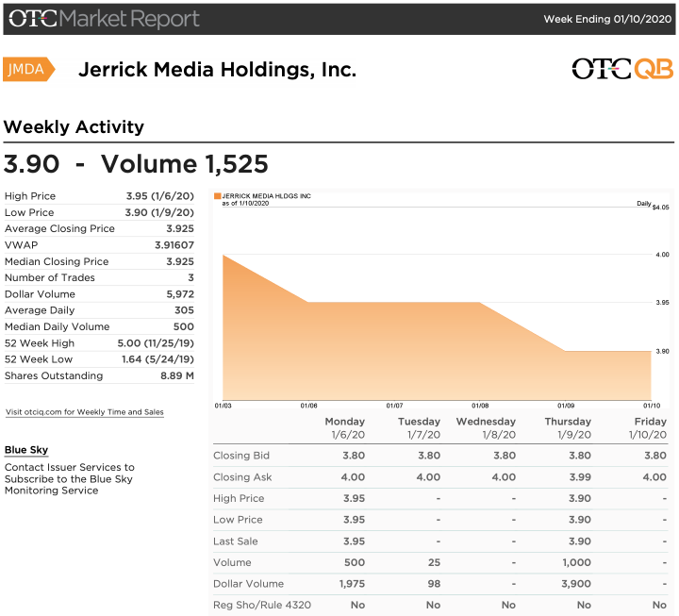This screenshot has width=679, height=616.
Task: Click the JERRICK MEDIA HLDGS INC chart legend text
Action: pyautogui.click(x=266, y=196)
